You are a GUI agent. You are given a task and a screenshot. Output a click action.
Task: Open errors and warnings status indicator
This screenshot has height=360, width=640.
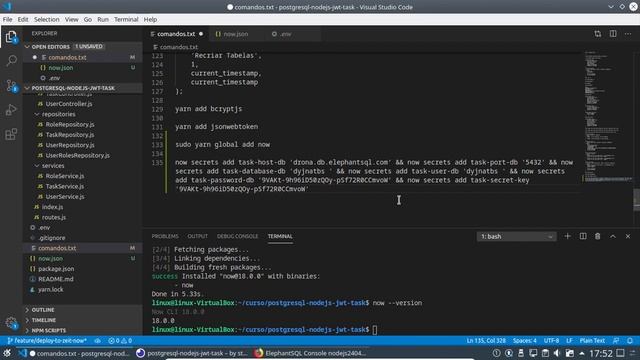coord(120,340)
